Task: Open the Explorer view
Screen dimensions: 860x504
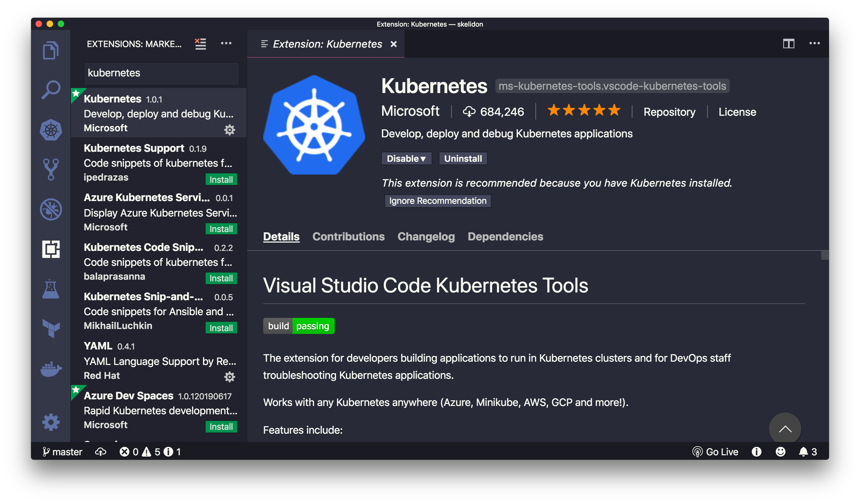Action: (x=51, y=50)
